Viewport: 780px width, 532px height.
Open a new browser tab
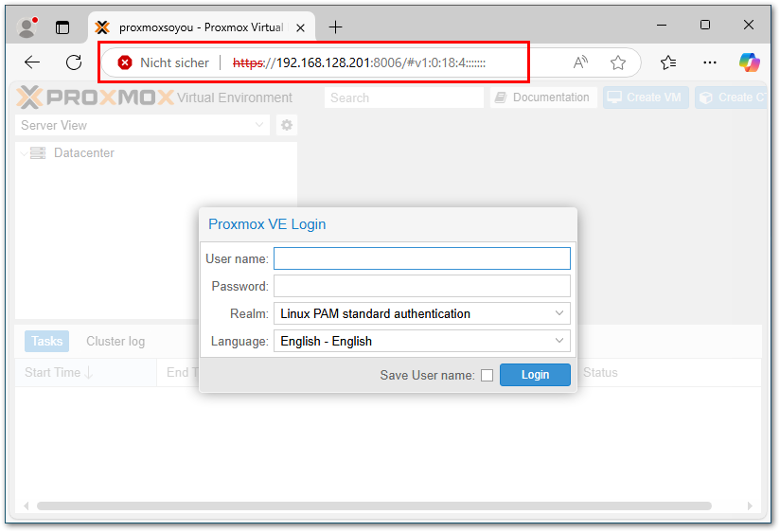pos(335,27)
